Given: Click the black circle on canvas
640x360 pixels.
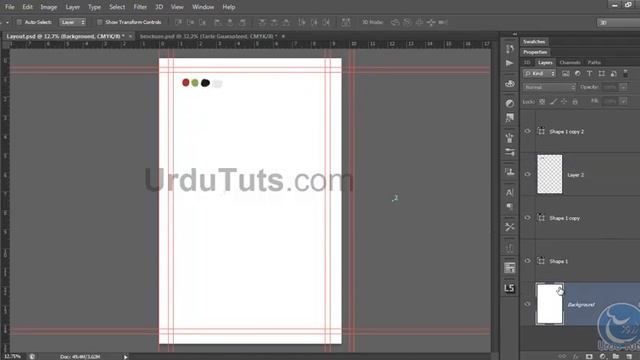Looking at the screenshot, I should click(205, 83).
